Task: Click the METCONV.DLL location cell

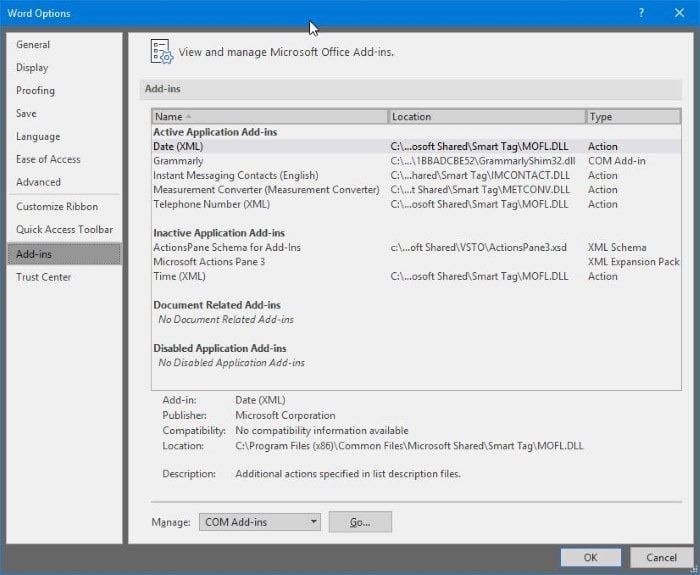Action: (x=480, y=190)
